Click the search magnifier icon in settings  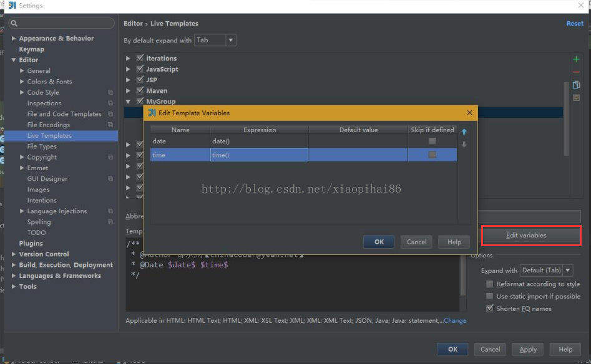[x=14, y=24]
